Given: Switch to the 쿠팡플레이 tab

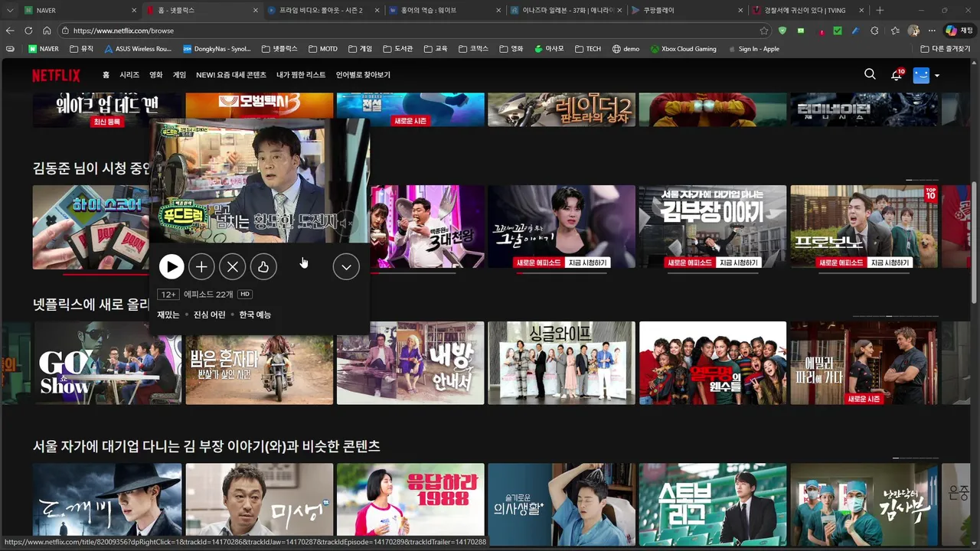Looking at the screenshot, I should 687,11.
